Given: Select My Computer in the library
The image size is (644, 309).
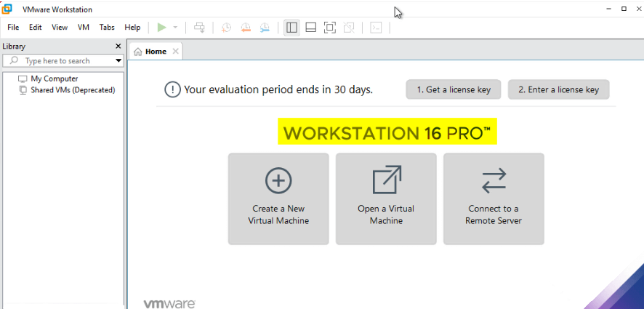Looking at the screenshot, I should click(x=55, y=79).
